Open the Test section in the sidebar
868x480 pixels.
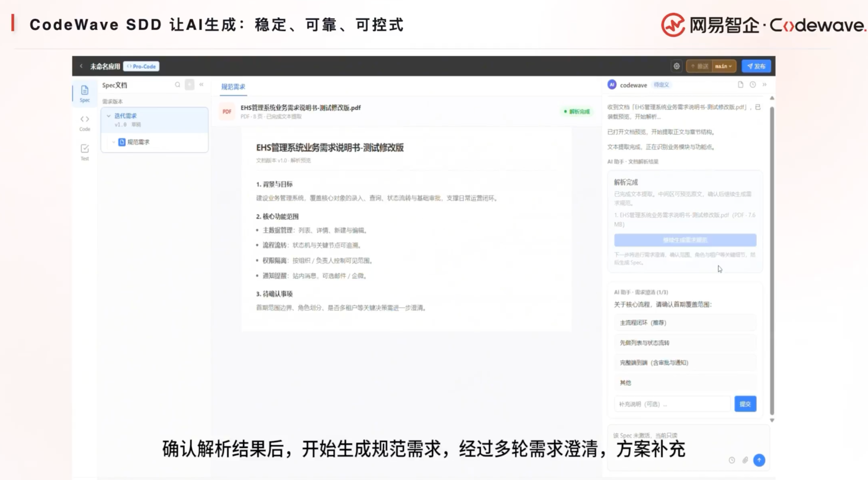(x=85, y=152)
